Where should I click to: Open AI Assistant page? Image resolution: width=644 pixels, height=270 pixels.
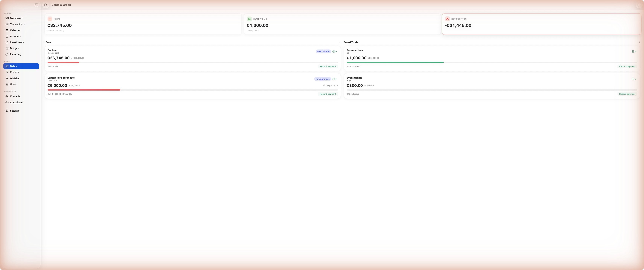[x=21, y=102]
